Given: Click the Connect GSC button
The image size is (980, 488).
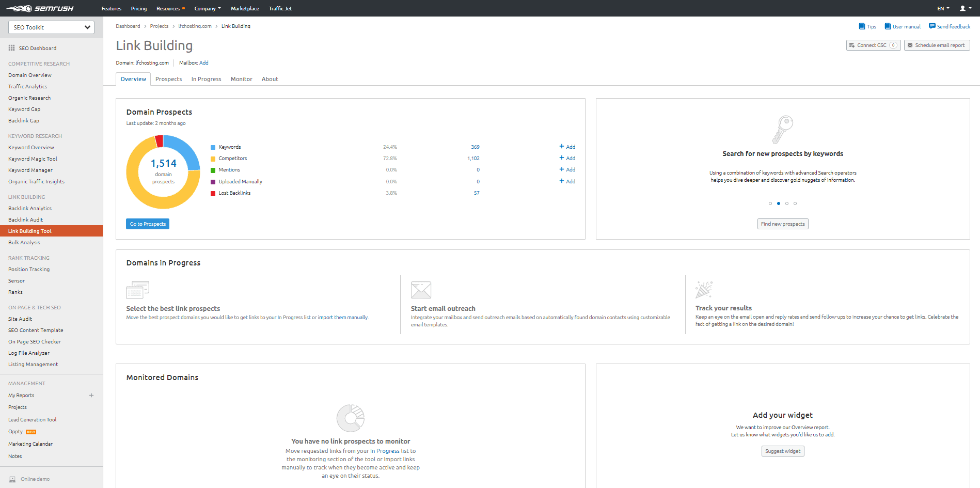Looking at the screenshot, I should (874, 45).
